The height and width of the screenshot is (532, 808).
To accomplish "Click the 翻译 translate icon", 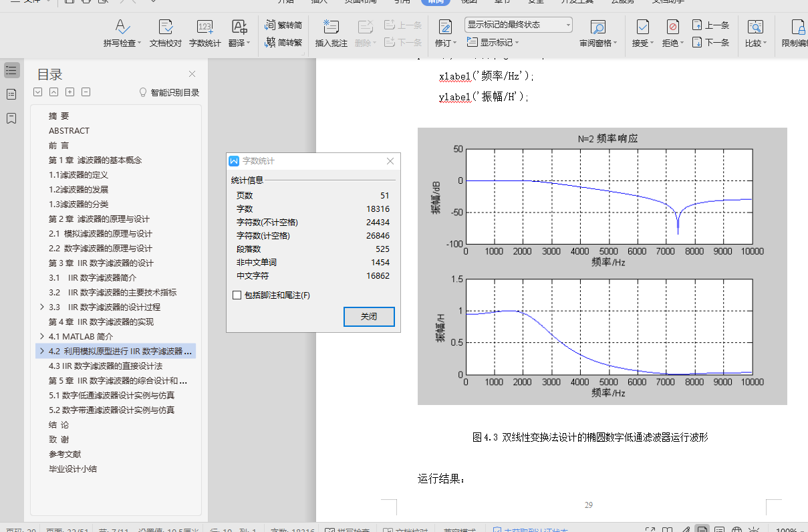I will point(239,27).
